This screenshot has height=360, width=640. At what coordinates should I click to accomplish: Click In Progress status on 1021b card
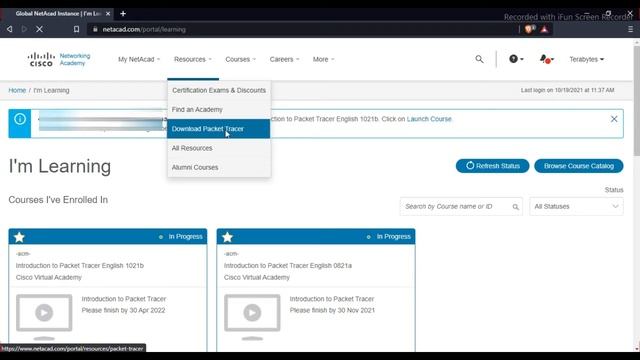pyautogui.click(x=185, y=236)
